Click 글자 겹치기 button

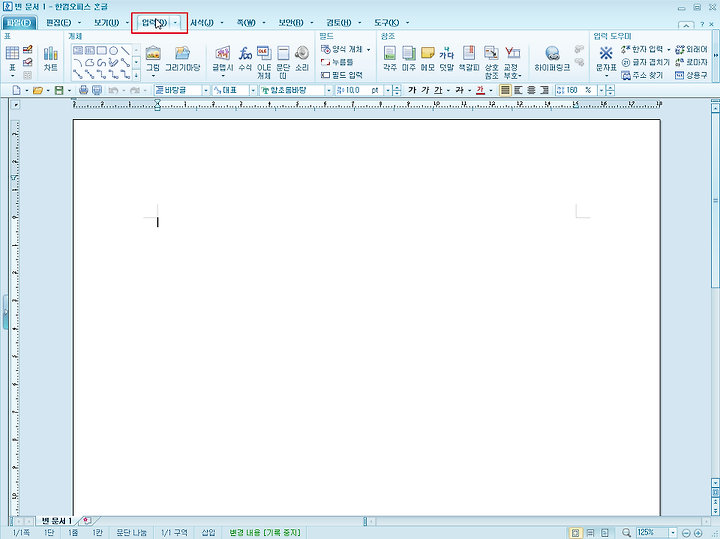pos(645,62)
